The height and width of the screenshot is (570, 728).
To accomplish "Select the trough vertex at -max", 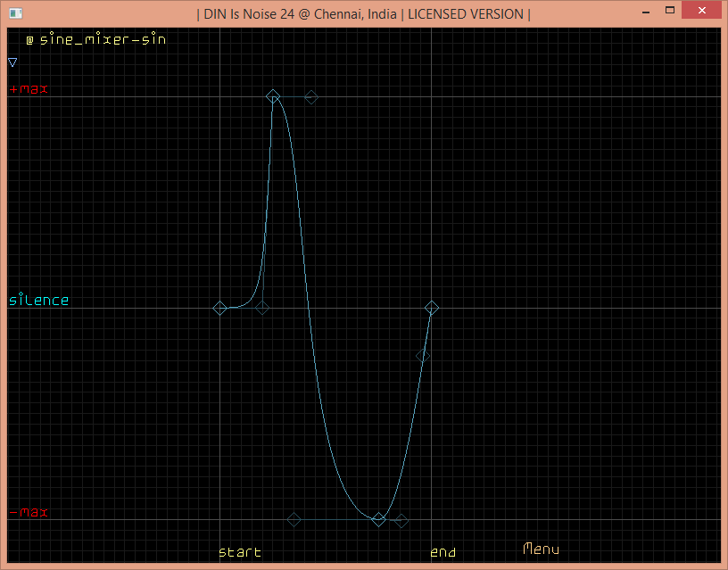I will [379, 519].
